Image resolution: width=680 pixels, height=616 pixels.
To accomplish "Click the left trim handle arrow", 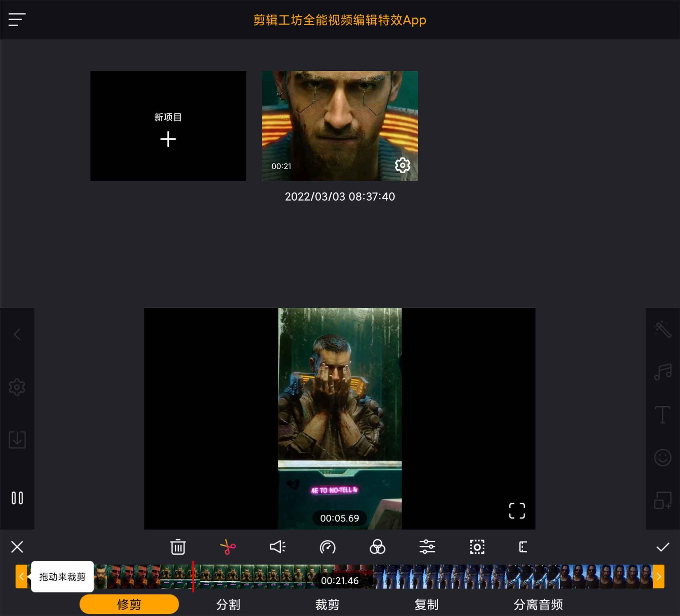I will coord(21,577).
